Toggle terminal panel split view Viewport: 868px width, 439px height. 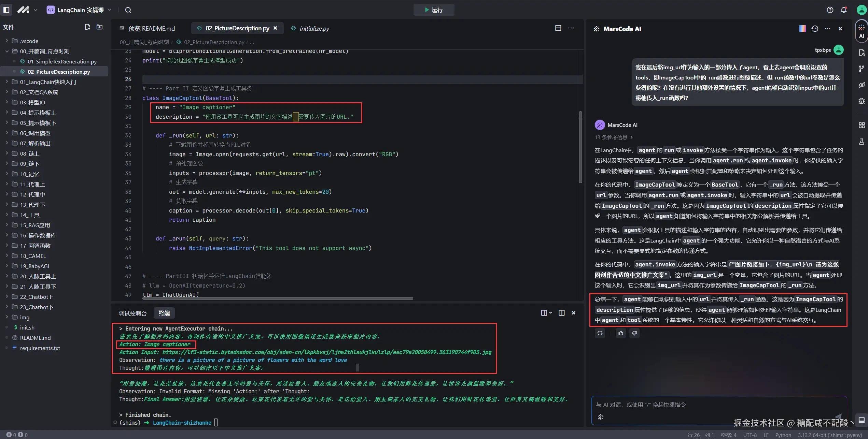[561, 313]
